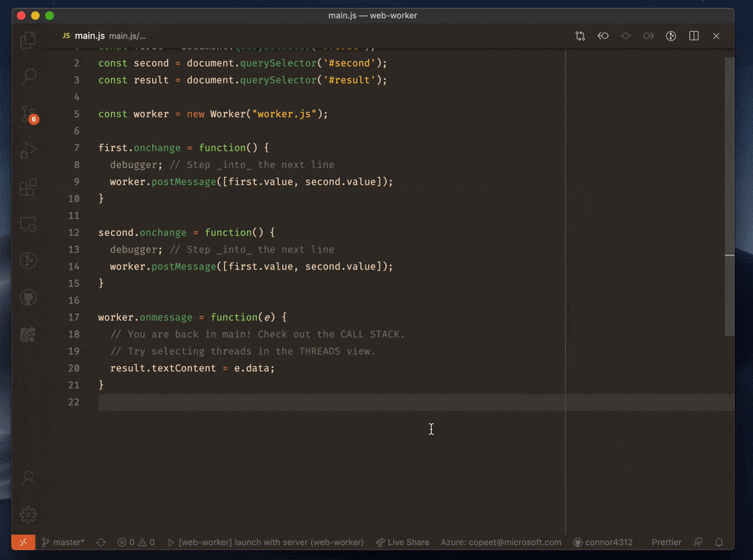
Task: Open the Run and Debug panel
Action: click(28, 150)
